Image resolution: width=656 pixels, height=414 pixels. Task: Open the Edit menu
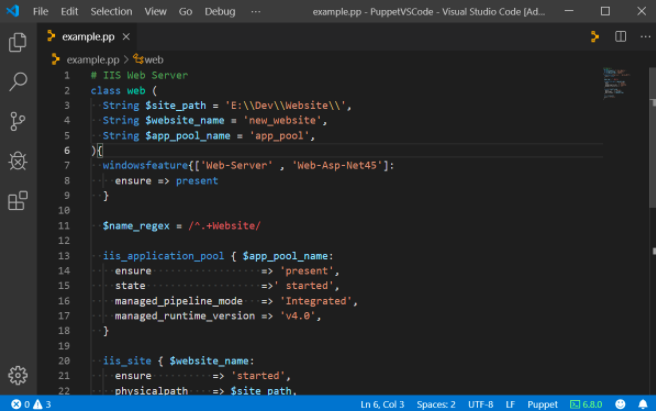click(69, 11)
